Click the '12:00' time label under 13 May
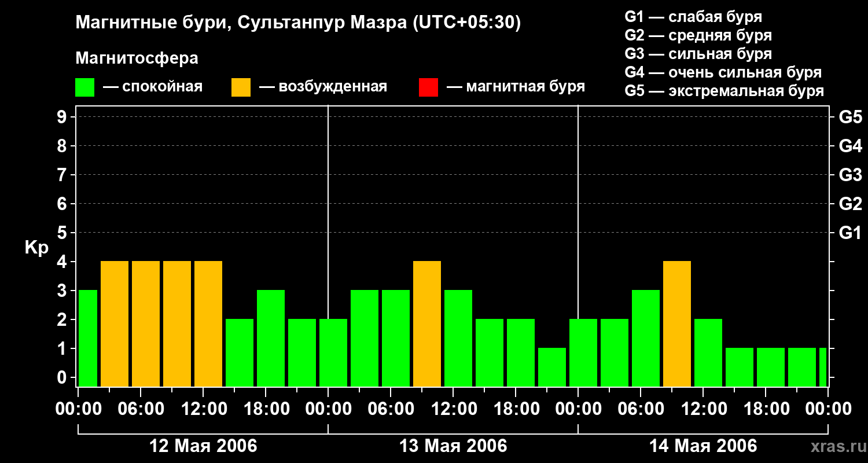Screen dimensions: 868x463 [x=453, y=409]
